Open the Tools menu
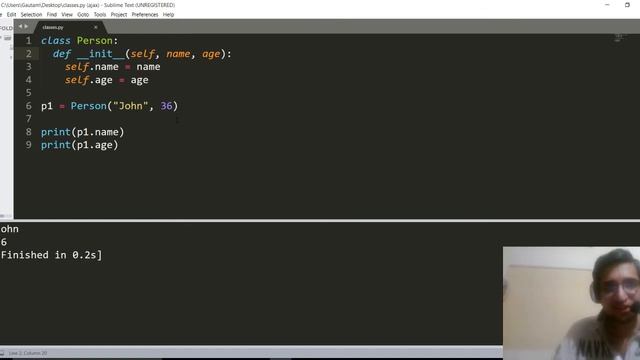The width and height of the screenshot is (640, 360). (100, 15)
